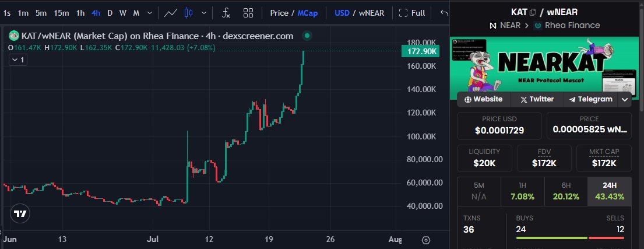Click the NEAR chain logo
The width and height of the screenshot is (644, 249).
pos(493,26)
